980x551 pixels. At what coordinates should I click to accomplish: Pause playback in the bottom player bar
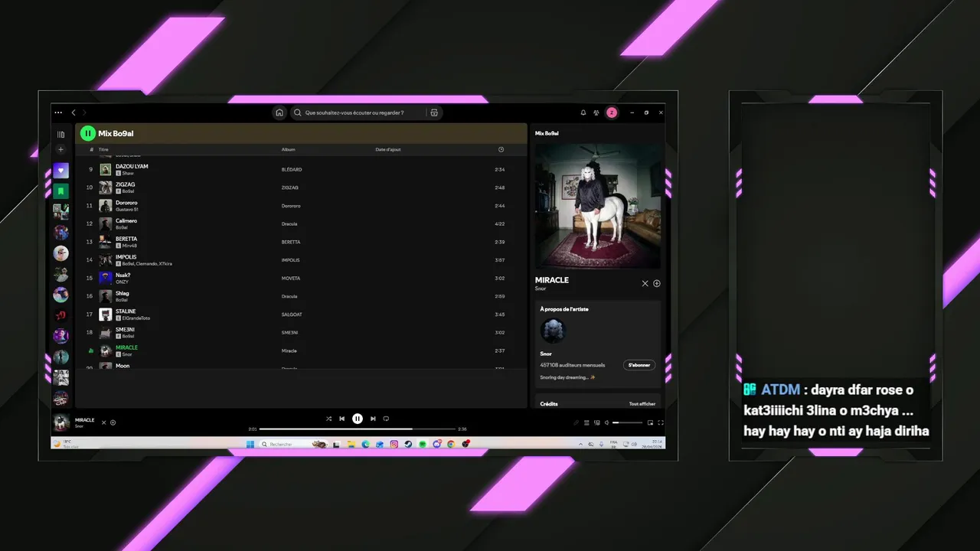pos(358,419)
